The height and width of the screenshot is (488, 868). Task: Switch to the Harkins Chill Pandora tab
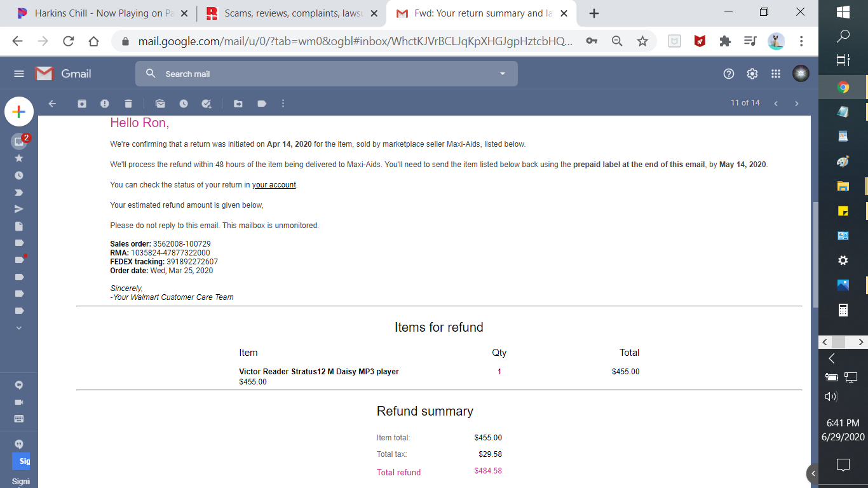click(x=102, y=13)
